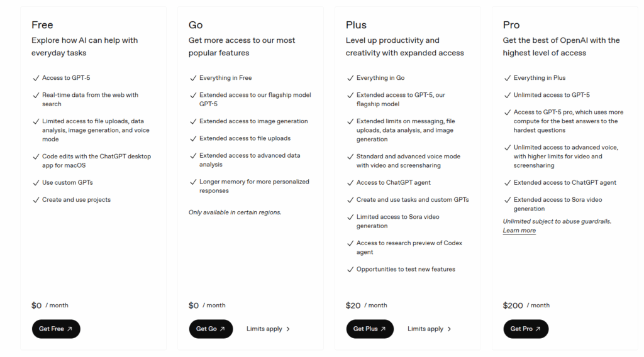Click checkmark beside Unlimited access to GPT-5

pos(507,96)
